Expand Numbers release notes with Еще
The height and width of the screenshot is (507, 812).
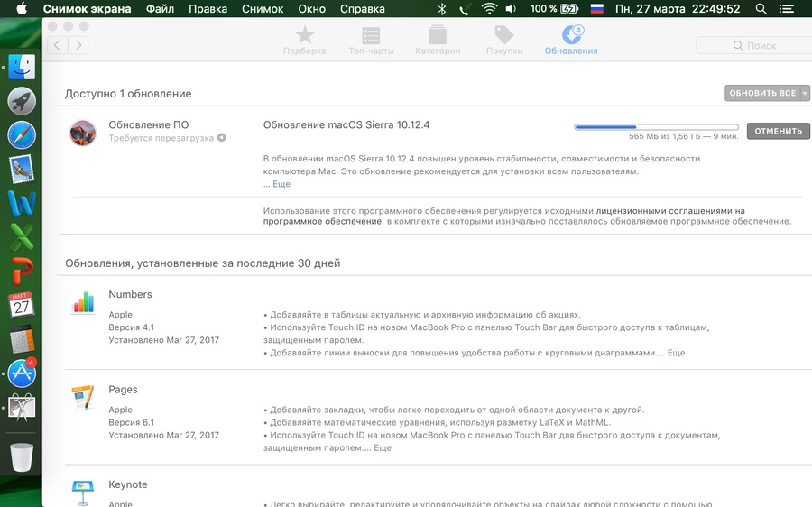point(676,353)
